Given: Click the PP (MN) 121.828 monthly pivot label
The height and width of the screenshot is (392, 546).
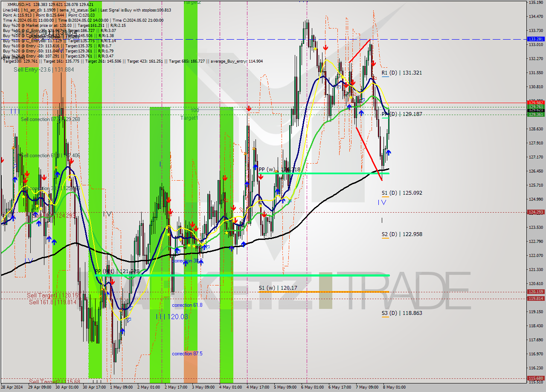Looking at the screenshot, I should [117, 271].
